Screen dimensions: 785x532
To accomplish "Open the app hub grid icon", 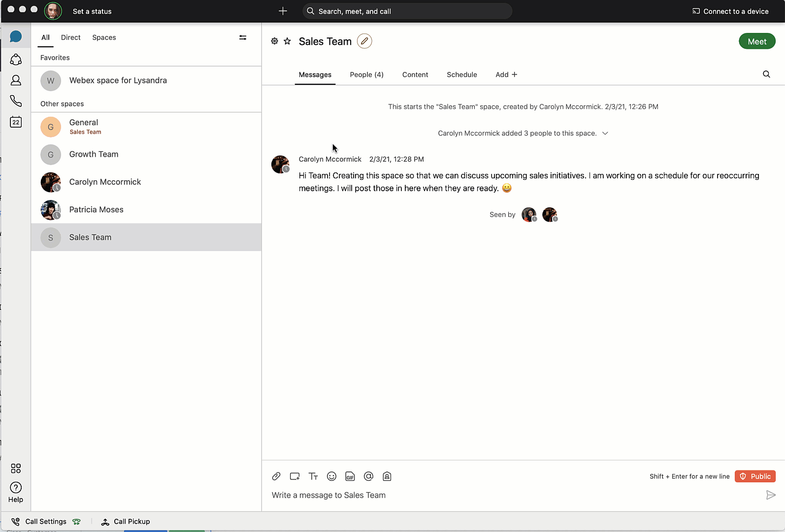I will (16, 468).
